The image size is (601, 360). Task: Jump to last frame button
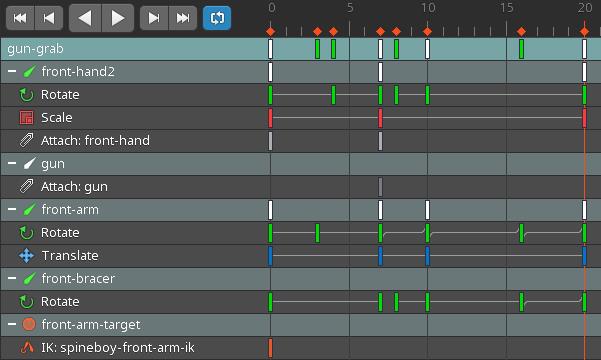click(x=183, y=18)
